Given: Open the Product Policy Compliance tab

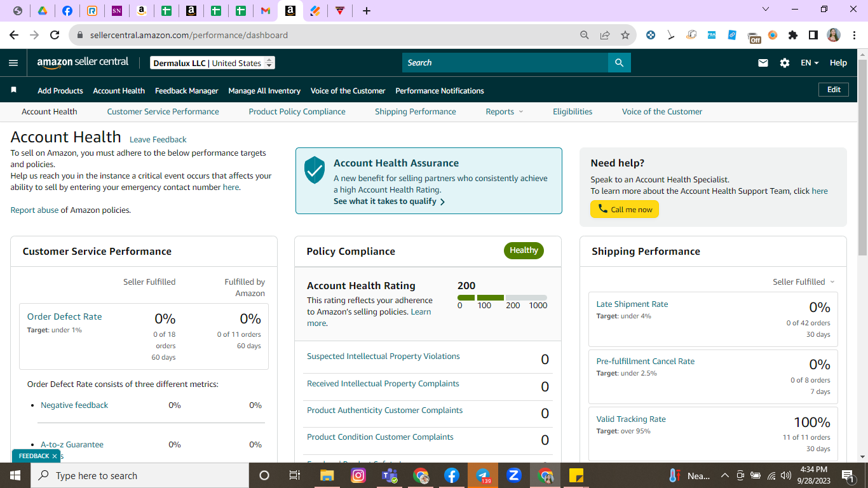Looking at the screenshot, I should [x=297, y=111].
